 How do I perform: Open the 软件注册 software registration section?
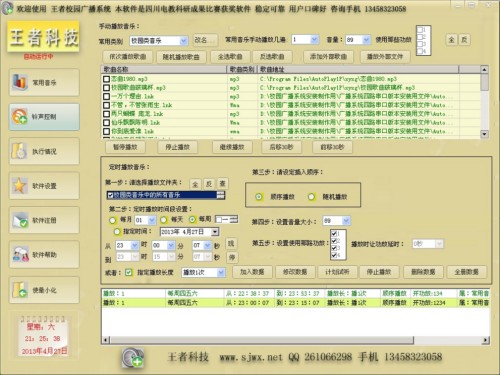[x=44, y=220]
